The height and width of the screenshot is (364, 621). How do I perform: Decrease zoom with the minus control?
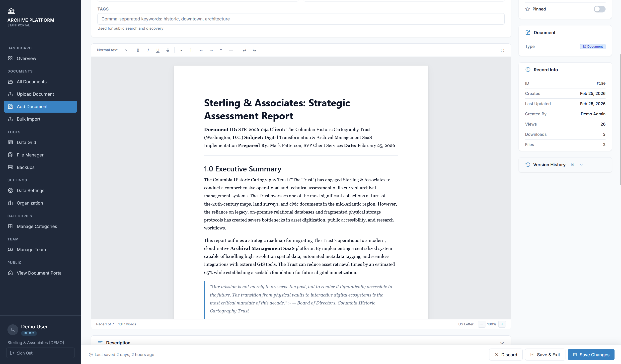[x=481, y=324]
